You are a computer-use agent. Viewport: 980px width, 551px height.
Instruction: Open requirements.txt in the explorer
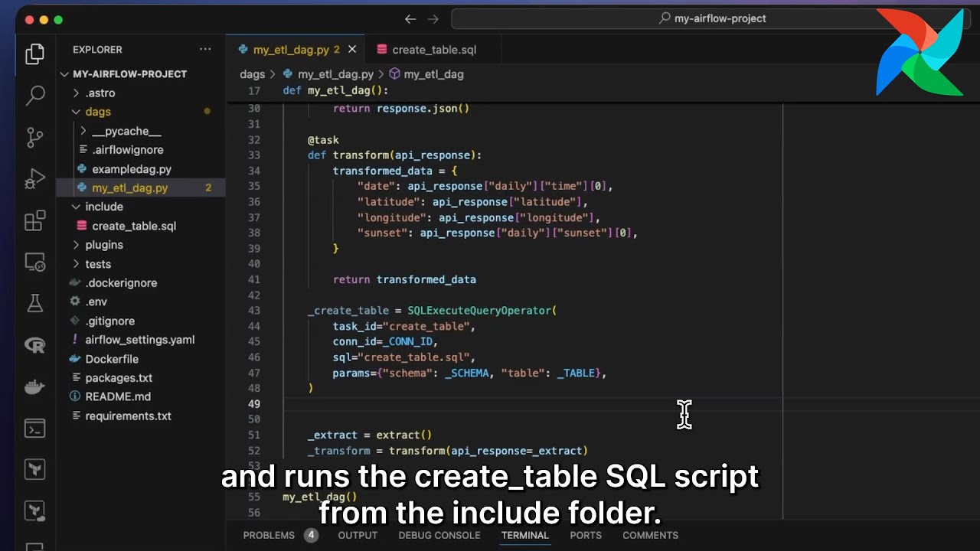pos(128,416)
